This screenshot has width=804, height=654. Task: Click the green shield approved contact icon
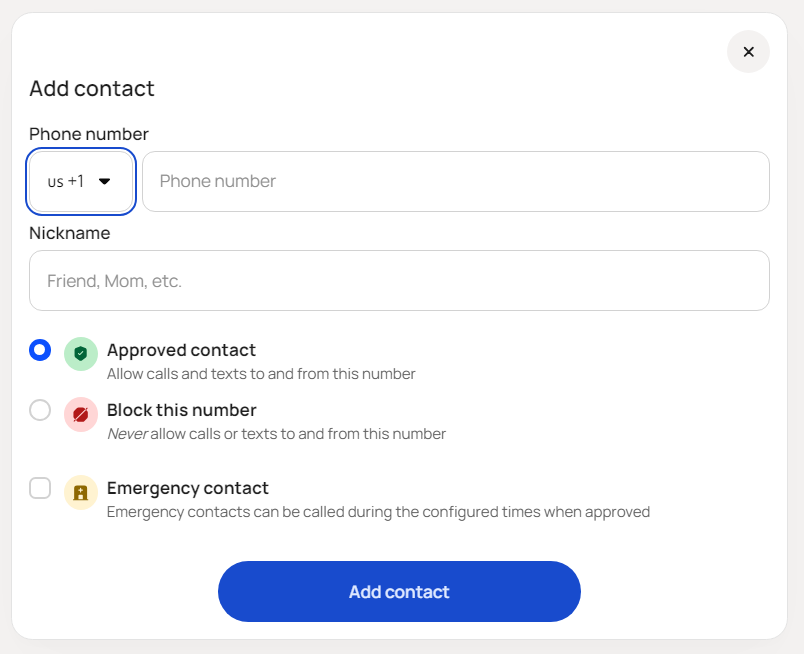(81, 353)
